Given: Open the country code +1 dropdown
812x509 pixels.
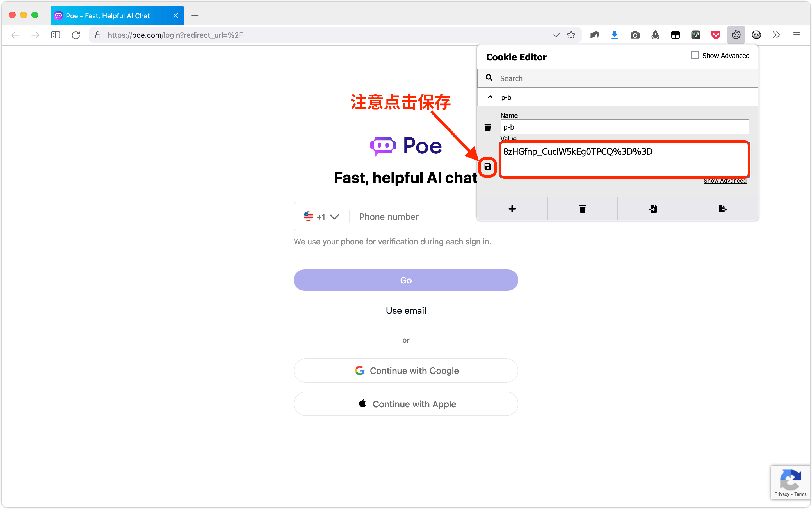Looking at the screenshot, I should pyautogui.click(x=321, y=217).
